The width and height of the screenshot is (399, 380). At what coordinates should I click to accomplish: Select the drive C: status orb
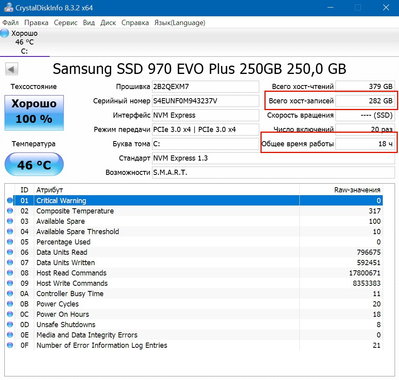(5, 33)
